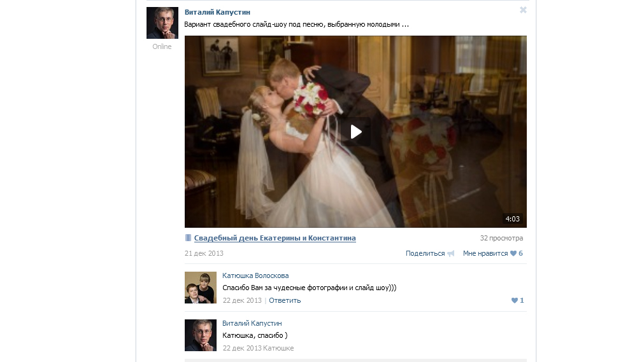Click the Поделиться share link
This screenshot has width=644, height=362.
(x=425, y=253)
